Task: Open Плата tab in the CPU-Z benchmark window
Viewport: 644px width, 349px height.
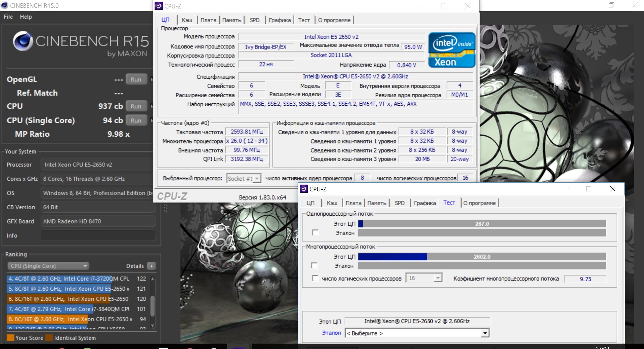Action: coord(353,203)
